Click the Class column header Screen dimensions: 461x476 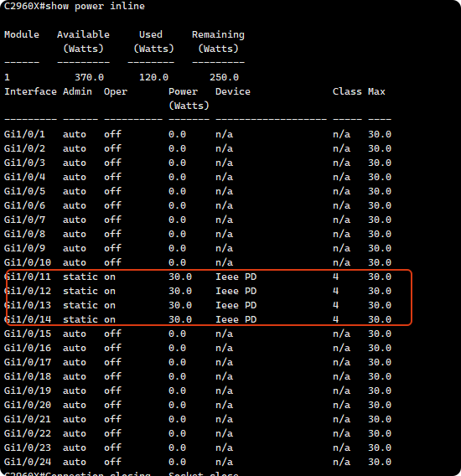click(347, 91)
